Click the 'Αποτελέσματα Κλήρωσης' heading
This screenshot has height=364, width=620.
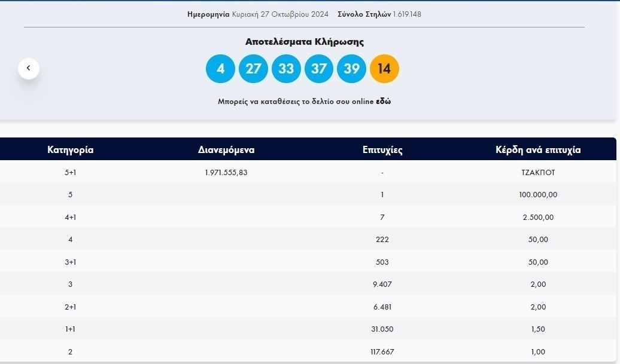(x=304, y=42)
